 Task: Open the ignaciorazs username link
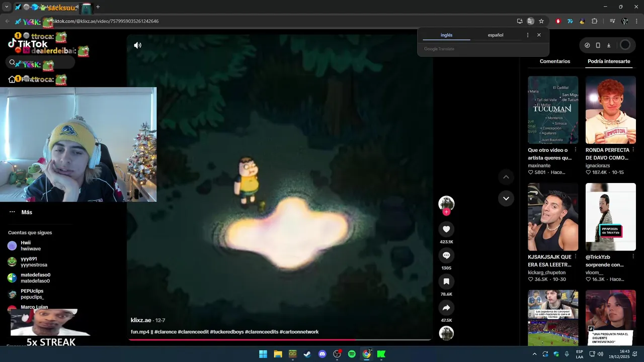click(x=598, y=165)
